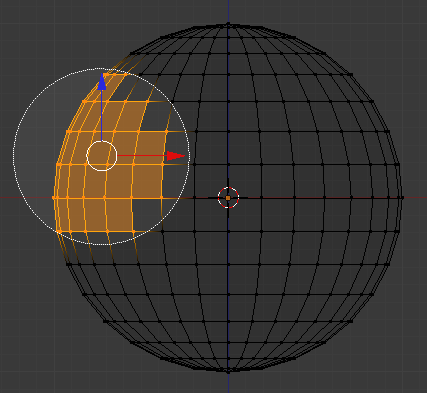Click the red X-axis arrow tip
Image resolution: width=427 pixels, height=393 pixels.
pos(176,156)
